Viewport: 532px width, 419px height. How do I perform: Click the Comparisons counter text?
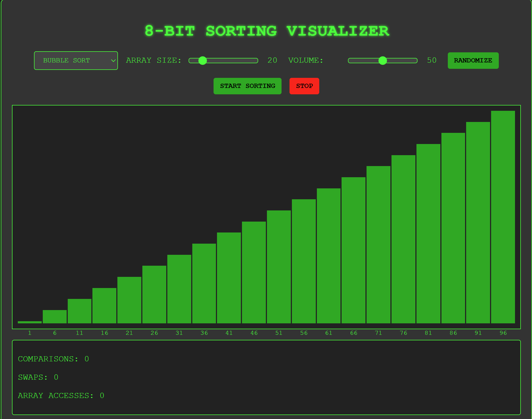53,359
